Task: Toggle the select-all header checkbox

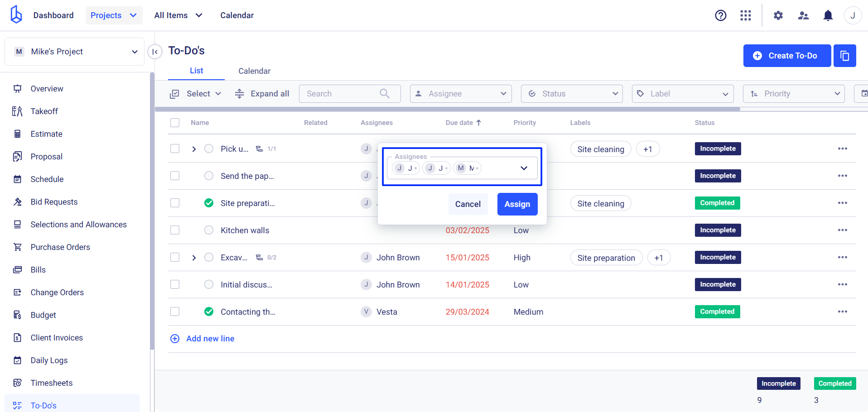Action: (x=175, y=123)
